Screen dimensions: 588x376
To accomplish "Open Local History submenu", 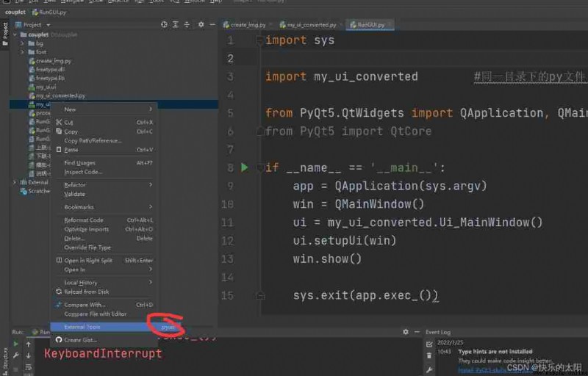I will coord(104,283).
